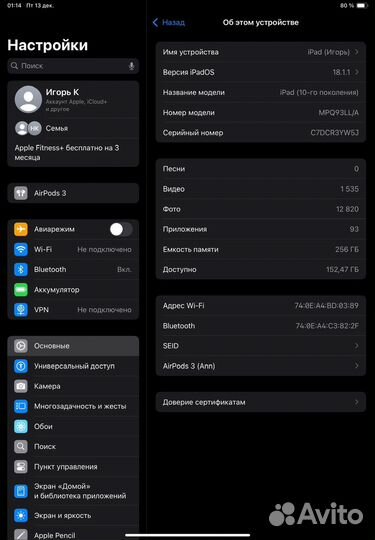Tap the Пункт управления icon
Screen dimensions: 375x540
coord(21,467)
